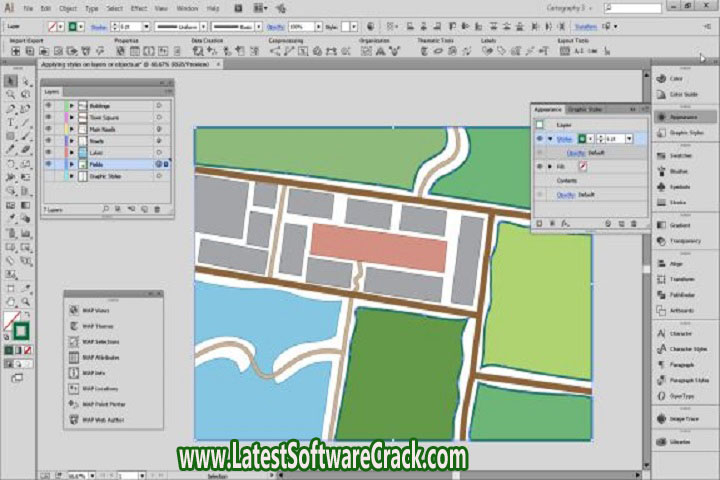This screenshot has width=720, height=480.
Task: Open the zoom level dropdown in the status bar
Action: coord(87,476)
